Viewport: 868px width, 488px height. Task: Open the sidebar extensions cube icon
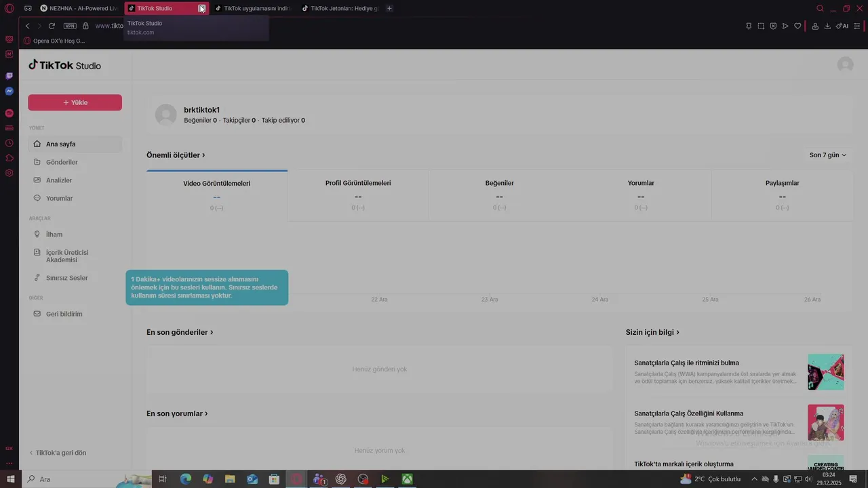[x=9, y=158]
